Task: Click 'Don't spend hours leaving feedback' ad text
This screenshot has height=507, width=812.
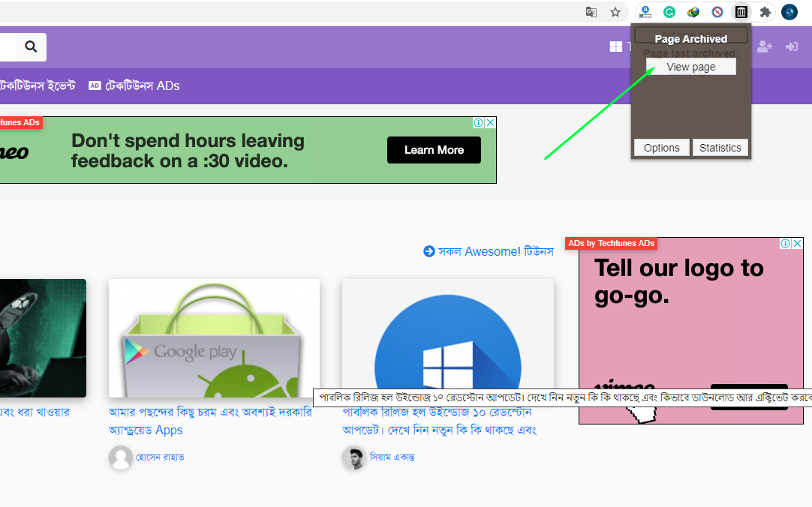Action: pos(188,151)
